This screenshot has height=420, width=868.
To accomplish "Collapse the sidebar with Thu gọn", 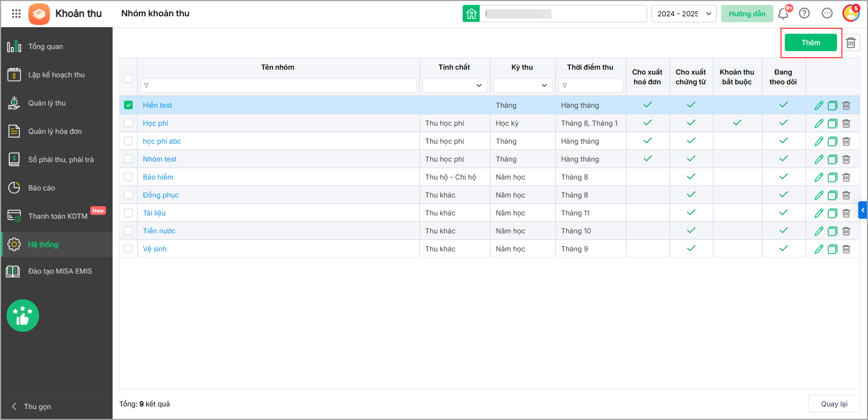I will tap(32, 406).
